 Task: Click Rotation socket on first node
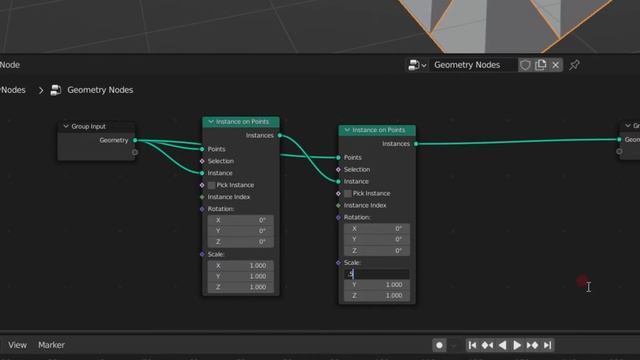pyautogui.click(x=202, y=209)
